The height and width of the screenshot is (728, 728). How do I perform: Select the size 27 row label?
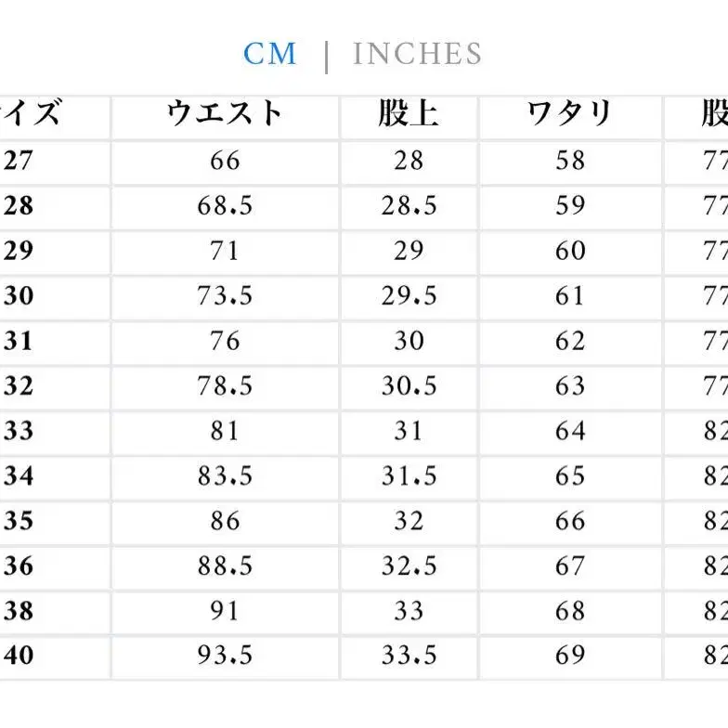tap(19, 161)
